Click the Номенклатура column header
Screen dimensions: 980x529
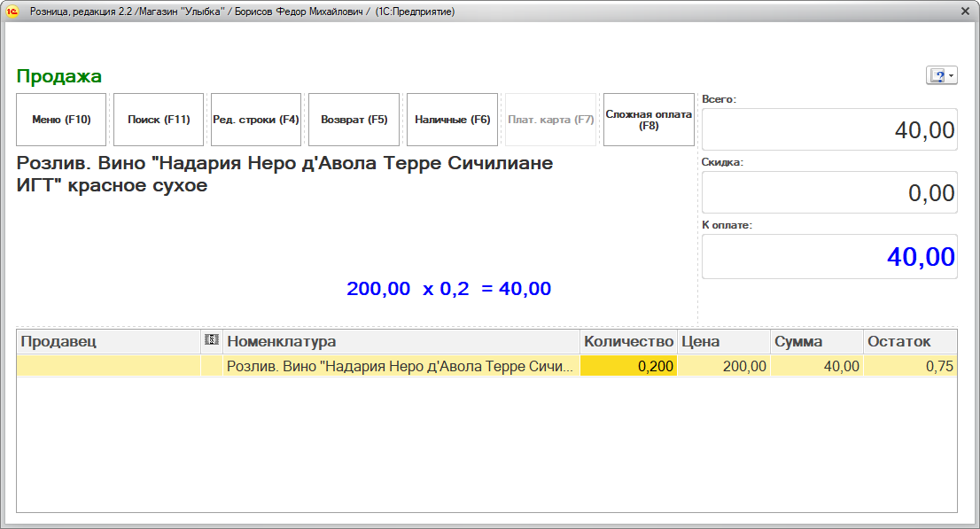[x=401, y=341]
